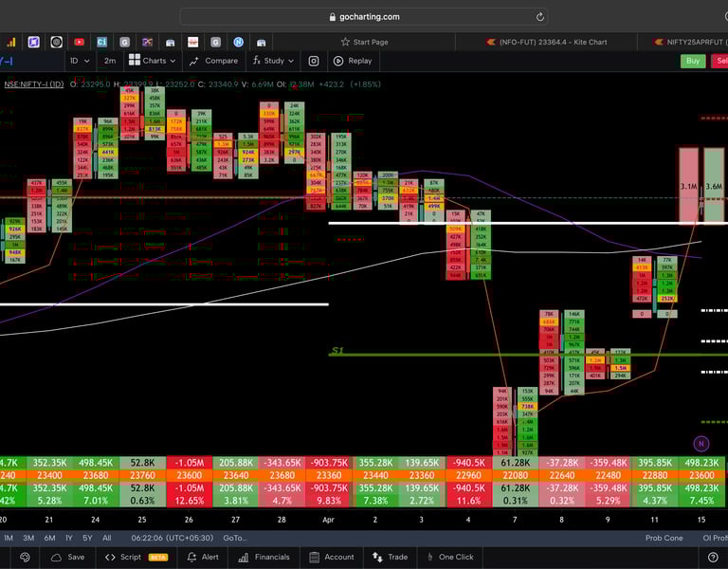Open the YouTube bookmark

pos(79,43)
